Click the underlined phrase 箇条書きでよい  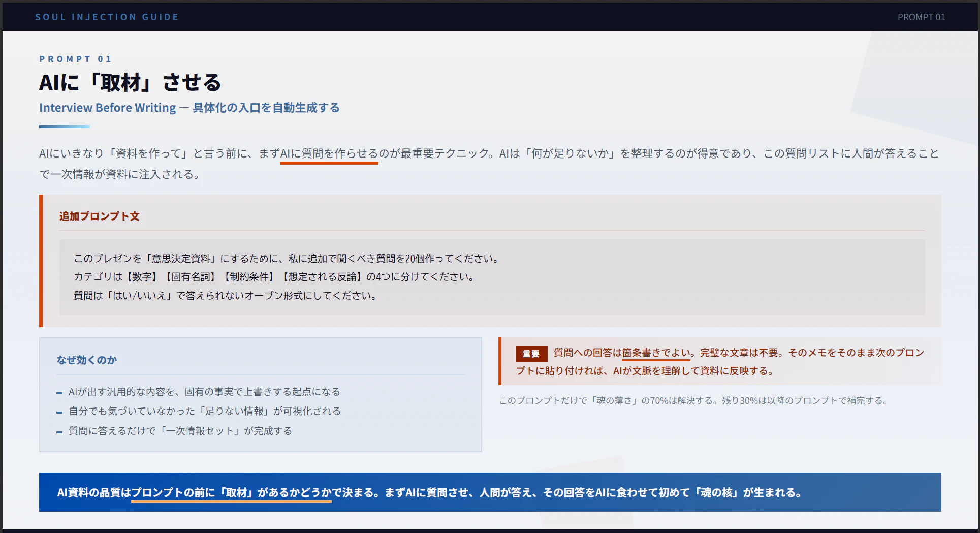click(x=656, y=353)
